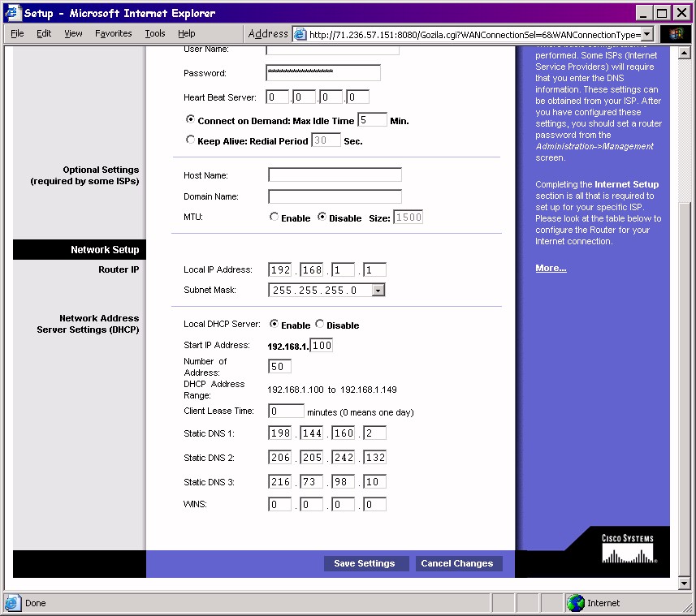Click the Windows flag logo in toolbar
Screen dimensions: 696x616
pyautogui.click(x=676, y=34)
